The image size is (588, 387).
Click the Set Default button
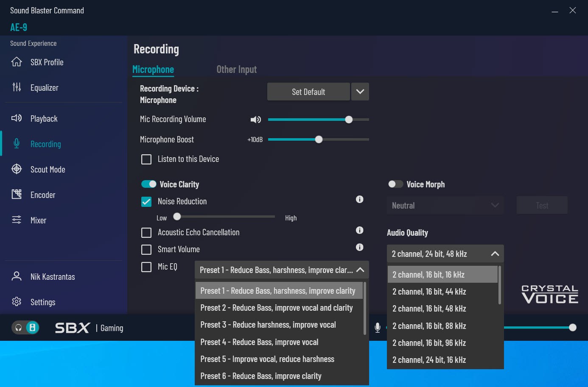pyautogui.click(x=308, y=92)
